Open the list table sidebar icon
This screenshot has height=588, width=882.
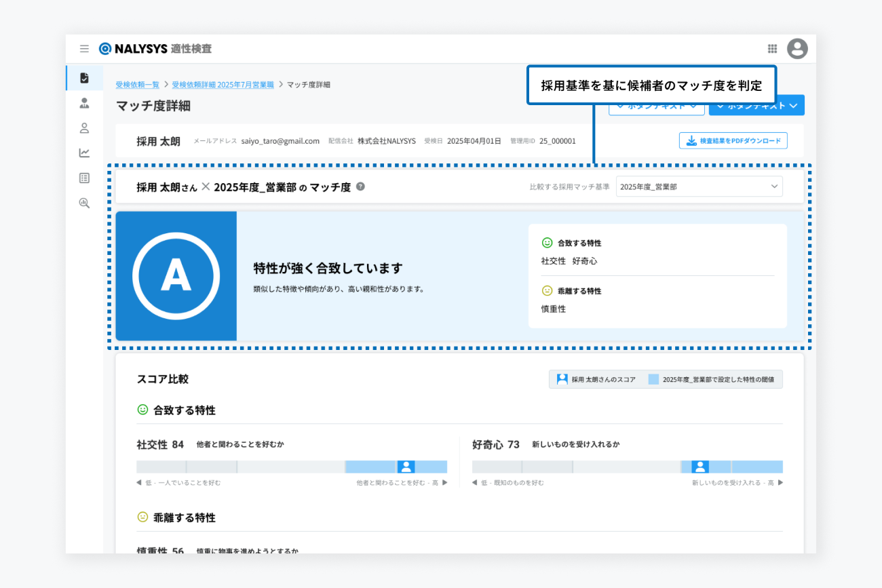pyautogui.click(x=84, y=178)
